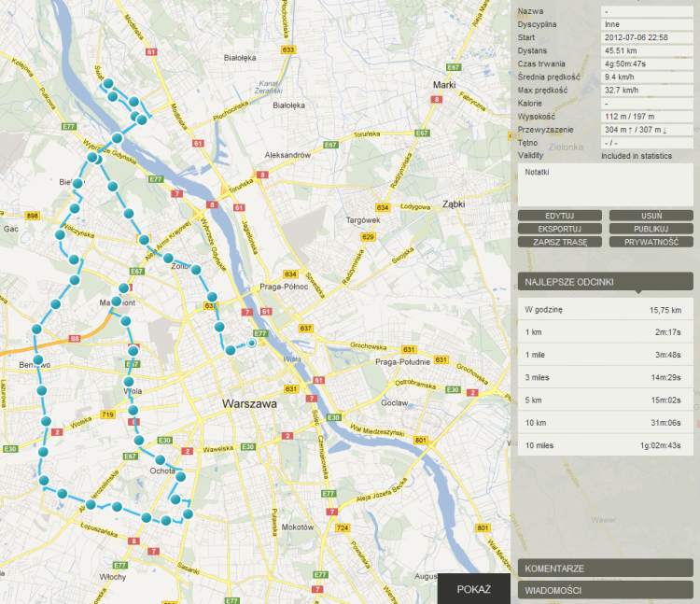Click the Gocław label on map
700x604 pixels.
pos(395,402)
